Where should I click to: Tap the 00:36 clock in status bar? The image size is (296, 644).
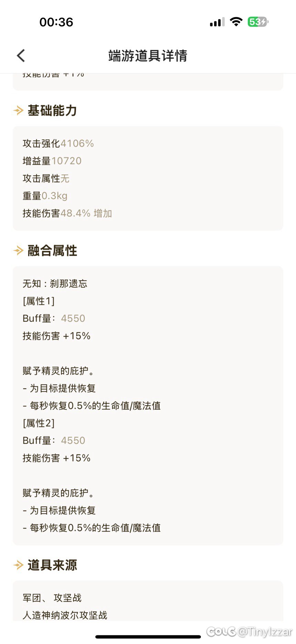coord(56,22)
